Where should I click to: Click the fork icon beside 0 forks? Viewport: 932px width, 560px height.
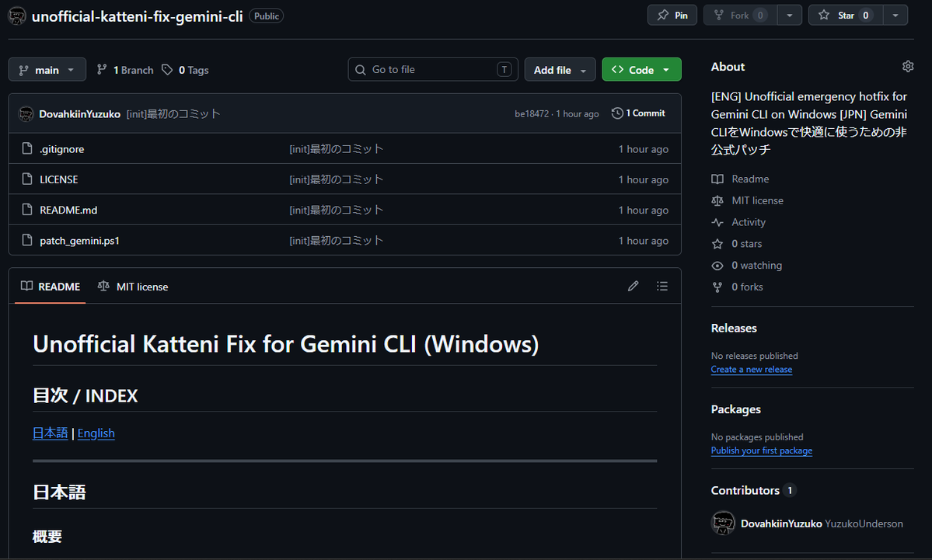[717, 287]
